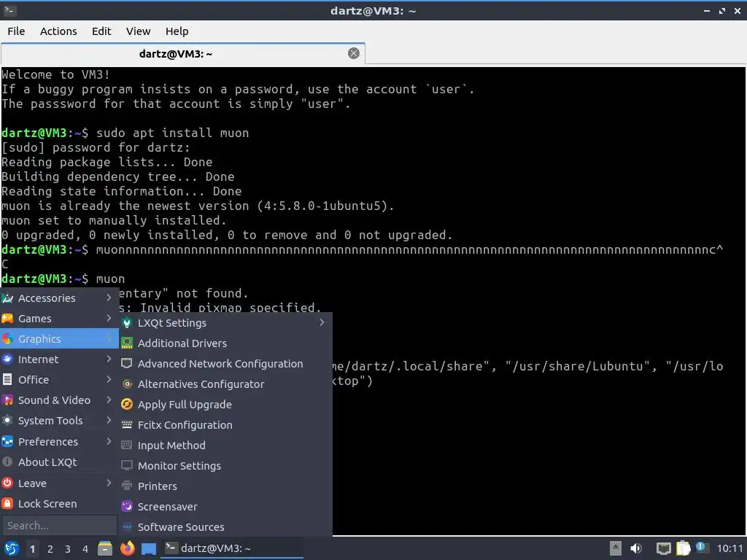Switch to workspace 1

32,549
